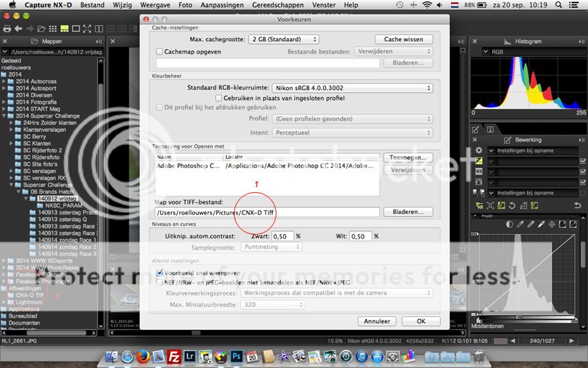Click the Map voor TIFF-bestand path field
588x368 pixels.
(267, 212)
